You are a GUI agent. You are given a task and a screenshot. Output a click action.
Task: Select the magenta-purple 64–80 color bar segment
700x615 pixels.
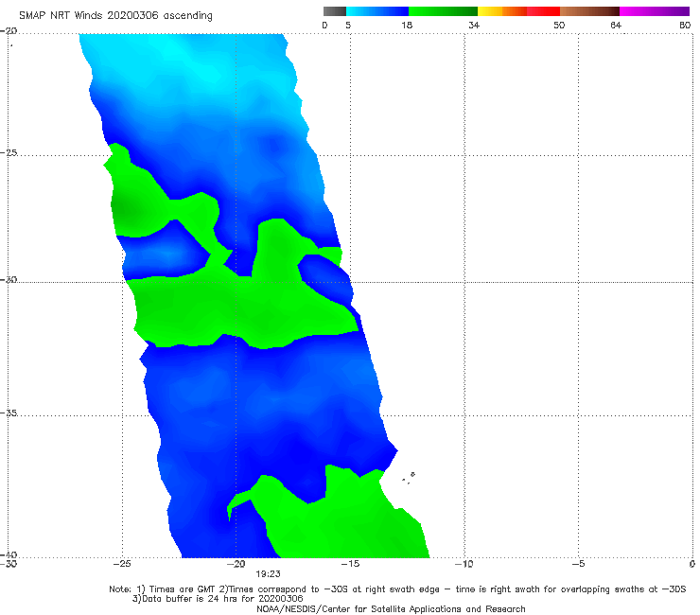pos(655,11)
